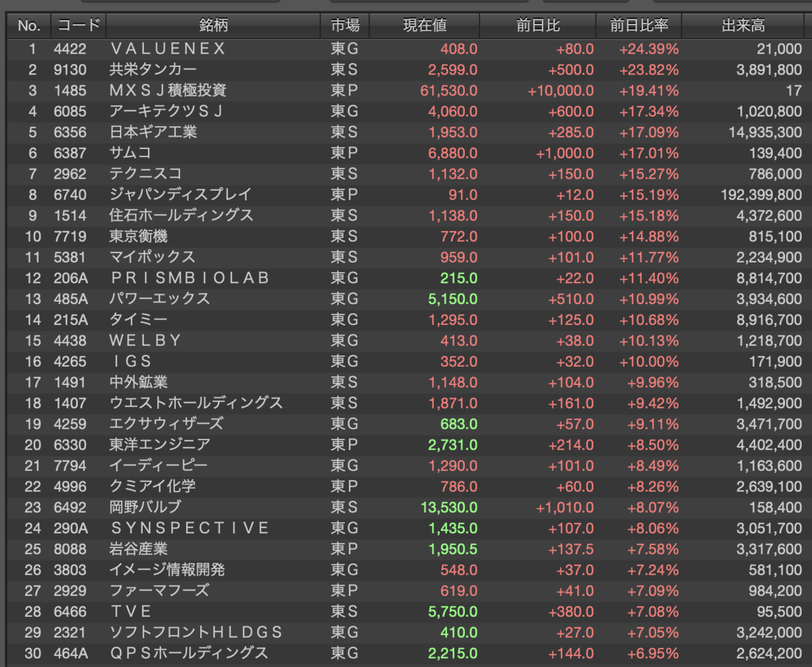Click ファーマフーズ in the ranking
812x667 pixels.
tap(160, 590)
